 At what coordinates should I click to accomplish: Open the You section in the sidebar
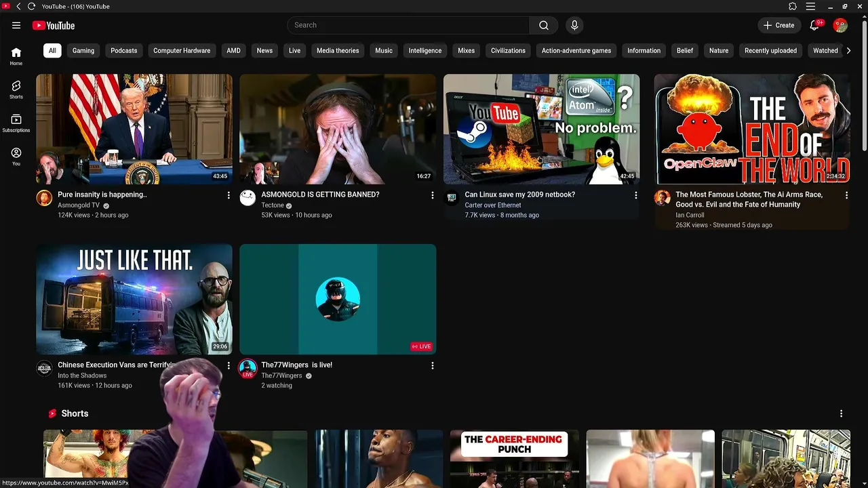point(16,157)
